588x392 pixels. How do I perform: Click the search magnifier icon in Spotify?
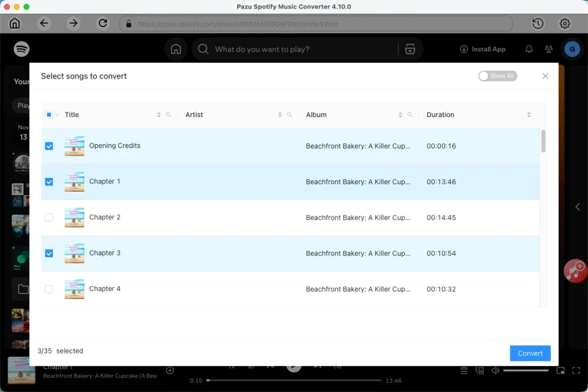tap(203, 49)
